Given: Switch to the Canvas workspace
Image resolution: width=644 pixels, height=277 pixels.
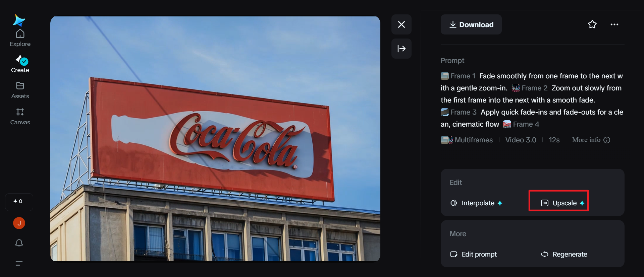Looking at the screenshot, I should pos(20,117).
